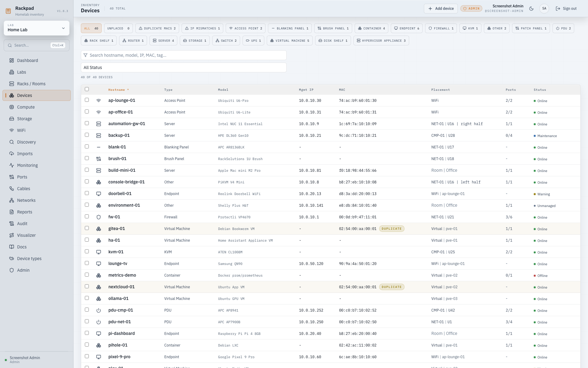Open the Reports sidebar item
This screenshot has width=588, height=368.
coord(36,212)
